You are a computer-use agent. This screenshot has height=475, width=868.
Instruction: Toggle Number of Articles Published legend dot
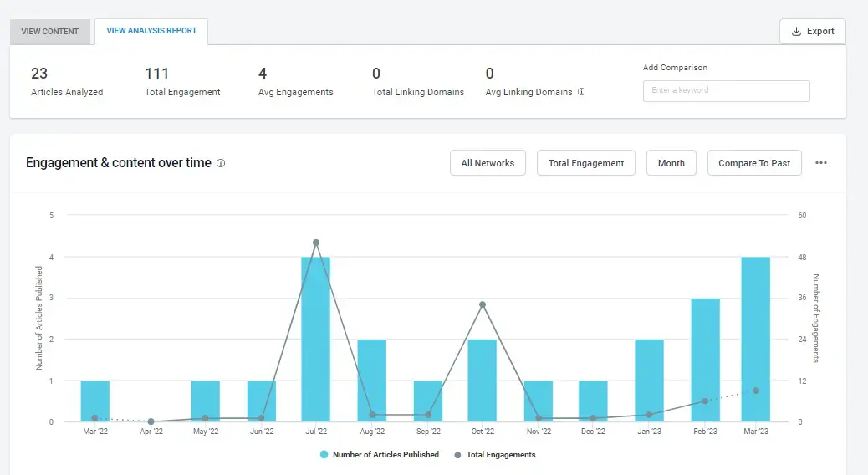[324, 455]
